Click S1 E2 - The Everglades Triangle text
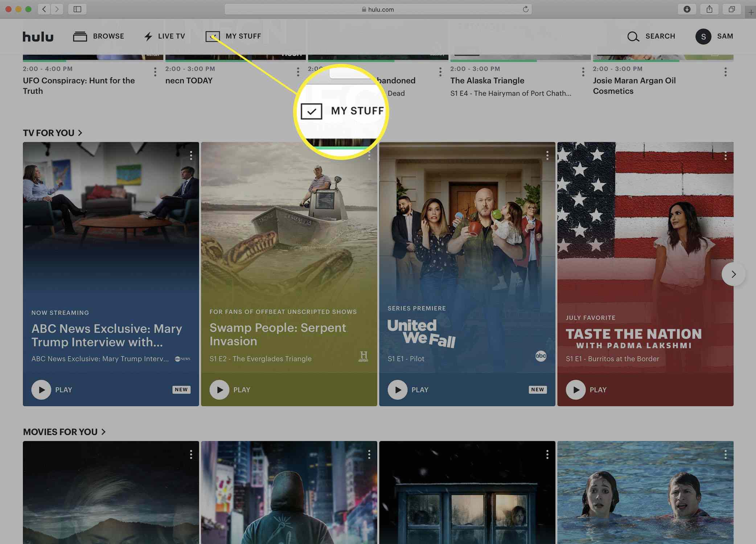 [x=260, y=359]
